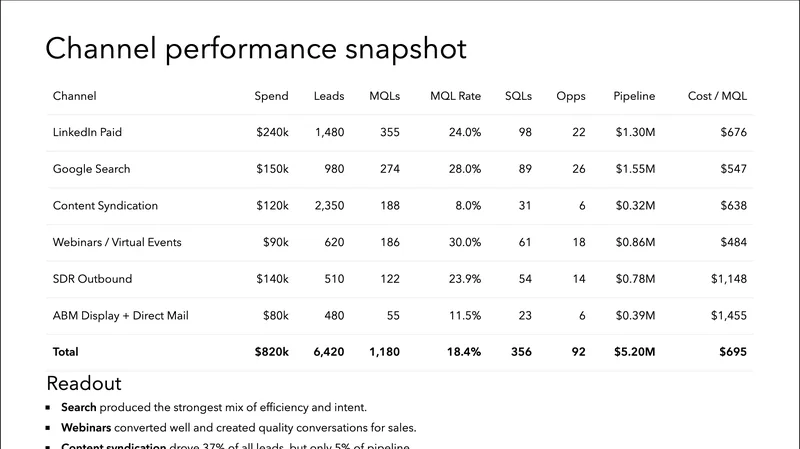This screenshot has height=449, width=800.
Task: Select the 'Google Search' channel cell
Action: (92, 170)
